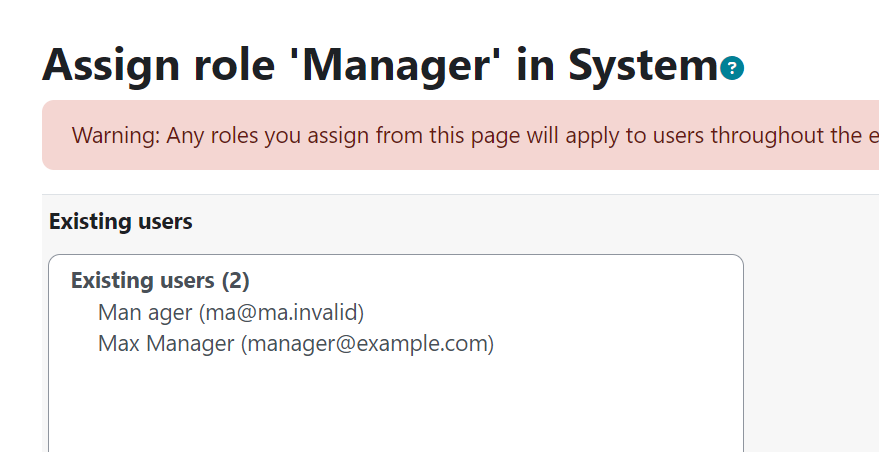Click the text 'Man' in the first list entry
This screenshot has height=452, width=879.
coord(117,312)
